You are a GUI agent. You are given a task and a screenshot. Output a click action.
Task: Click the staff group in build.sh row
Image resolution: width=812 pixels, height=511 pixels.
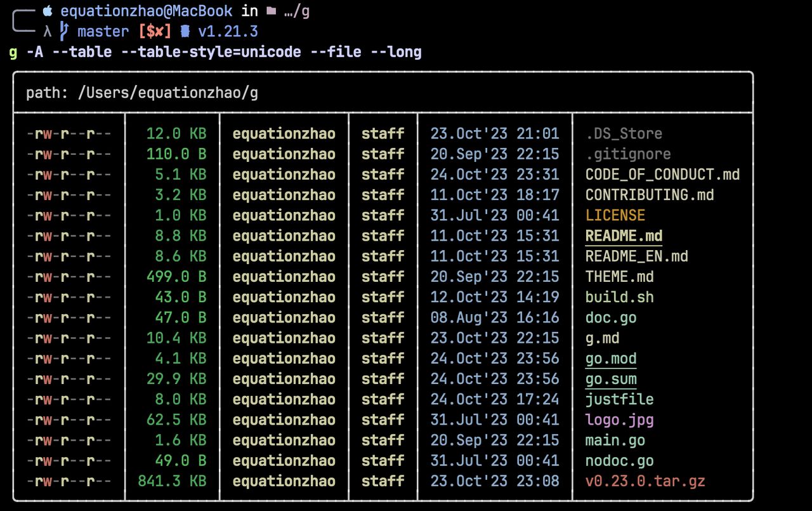click(383, 297)
